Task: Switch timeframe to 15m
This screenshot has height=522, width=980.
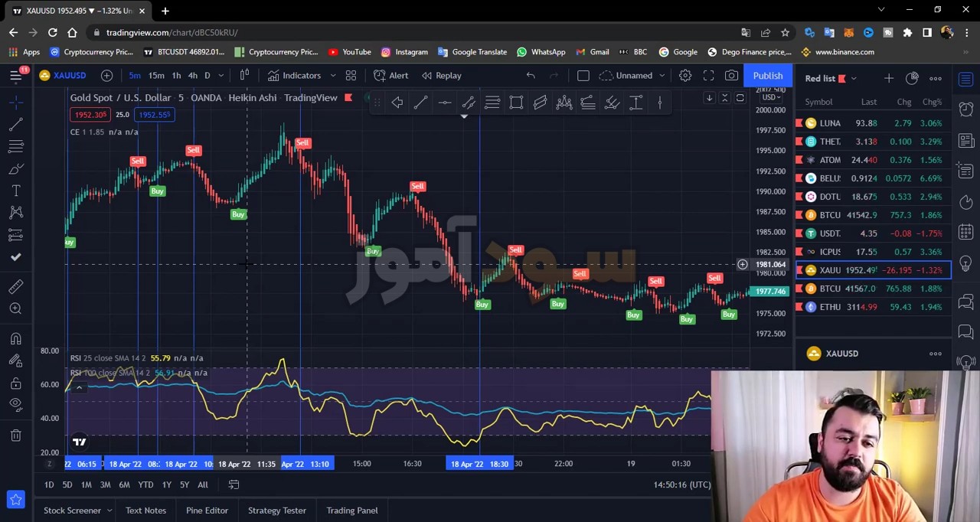Action: [156, 75]
